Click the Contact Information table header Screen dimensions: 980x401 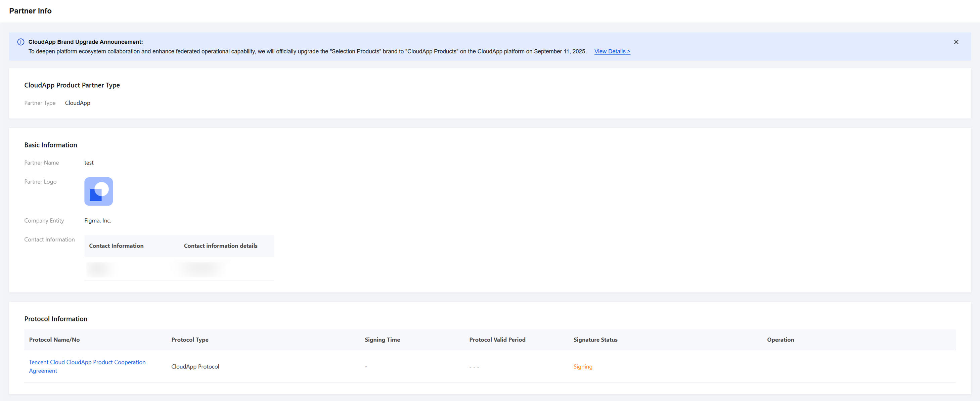[x=116, y=246]
